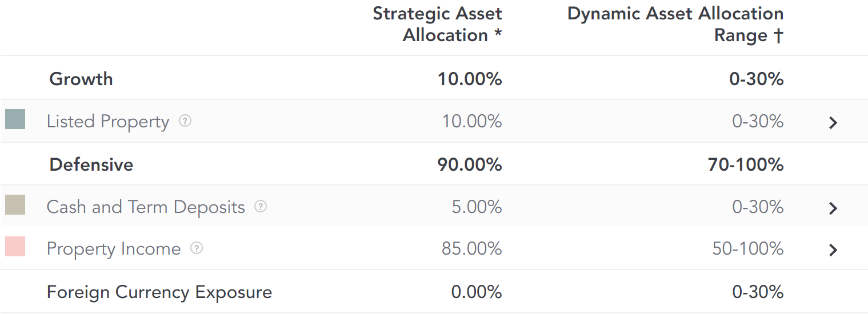Select the Defensive category heading
868x314 pixels.
(x=91, y=164)
